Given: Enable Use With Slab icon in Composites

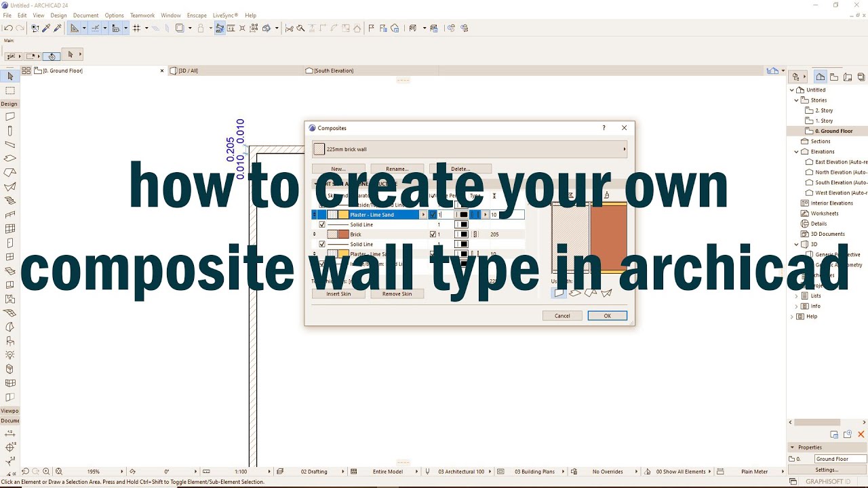Looking at the screenshot, I should coord(575,293).
